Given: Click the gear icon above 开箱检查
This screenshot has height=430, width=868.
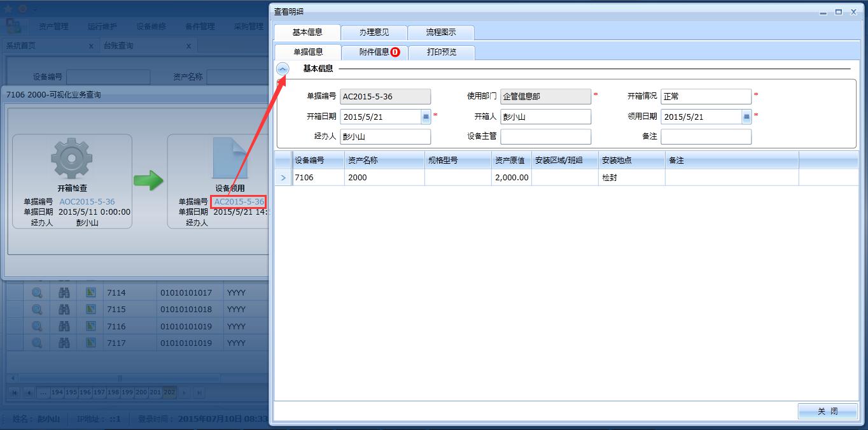Looking at the screenshot, I should pos(71,159).
